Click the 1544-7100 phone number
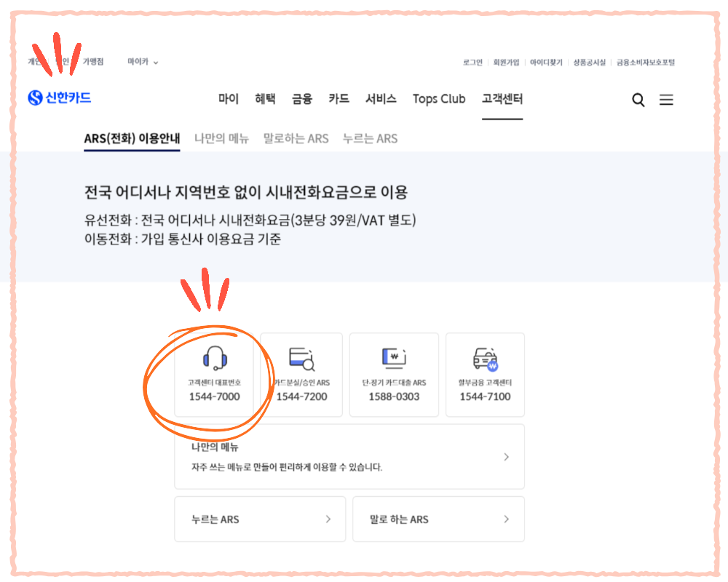Viewport: 728px width, 582px height. point(485,396)
